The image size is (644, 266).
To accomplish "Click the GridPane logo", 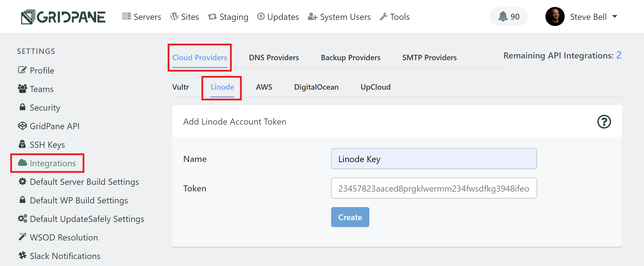I will point(63,17).
